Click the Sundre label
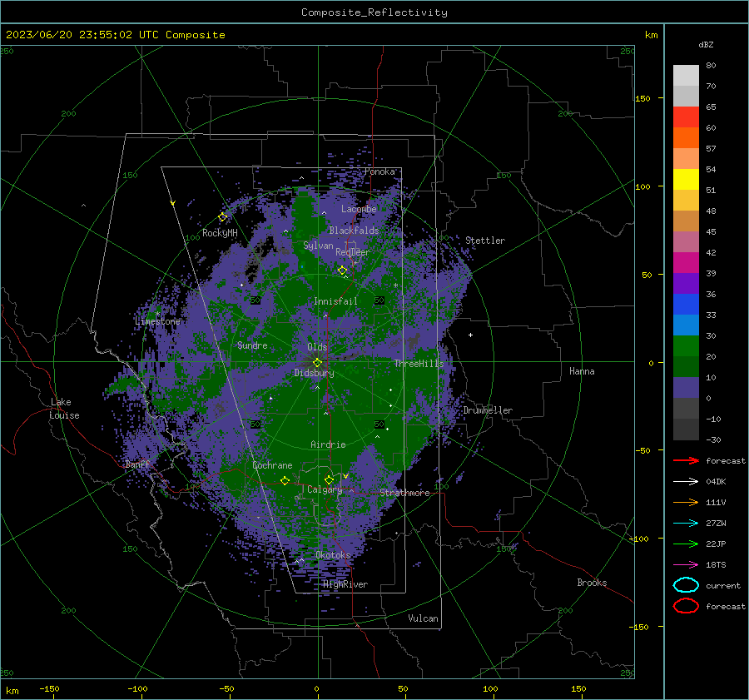This screenshot has width=749, height=700. click(252, 345)
